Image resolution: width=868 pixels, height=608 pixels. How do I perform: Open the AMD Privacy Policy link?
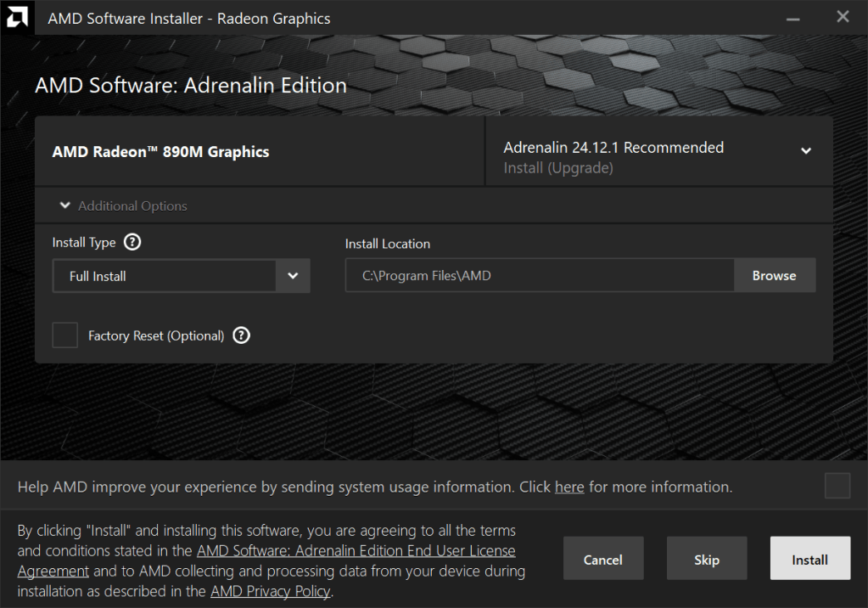coord(270,591)
